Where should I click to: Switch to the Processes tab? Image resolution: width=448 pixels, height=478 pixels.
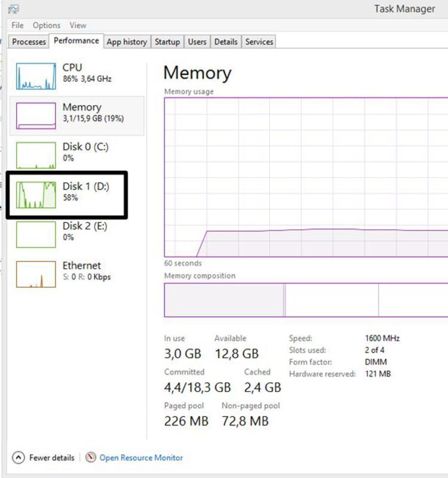click(29, 42)
